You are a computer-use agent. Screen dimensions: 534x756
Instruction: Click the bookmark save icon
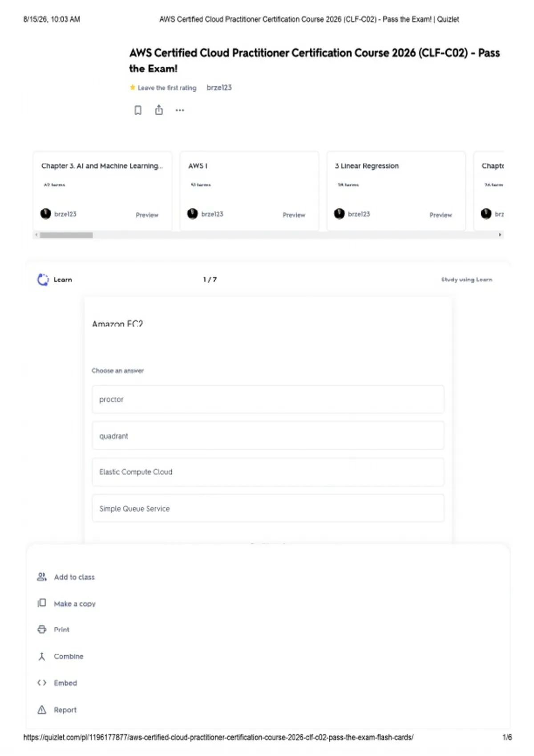[138, 110]
